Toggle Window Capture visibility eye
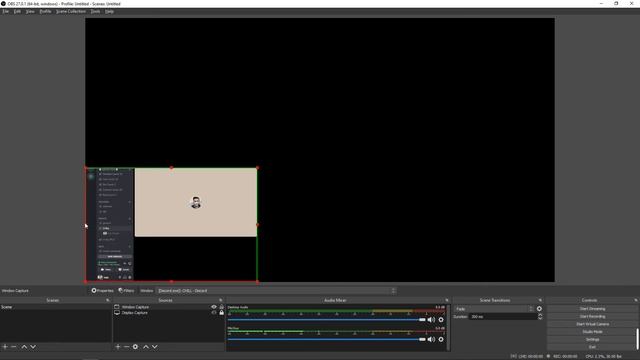This screenshot has width=640, height=360. pyautogui.click(x=214, y=307)
